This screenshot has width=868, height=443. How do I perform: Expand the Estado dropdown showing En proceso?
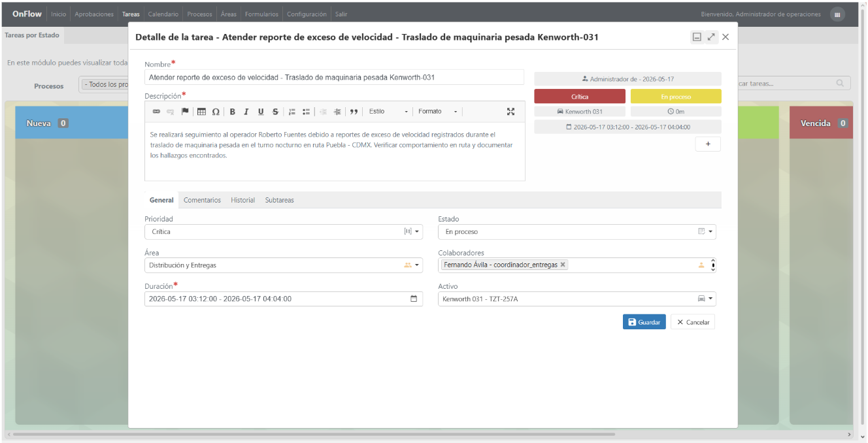pos(577,232)
